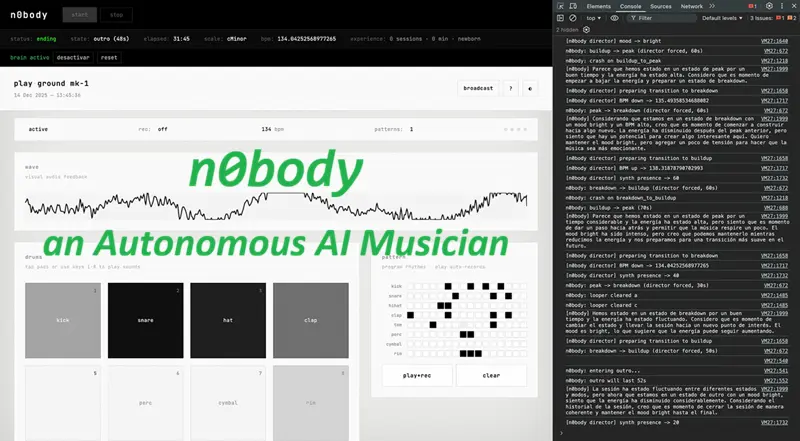Click into the console Filter field

pos(665,18)
